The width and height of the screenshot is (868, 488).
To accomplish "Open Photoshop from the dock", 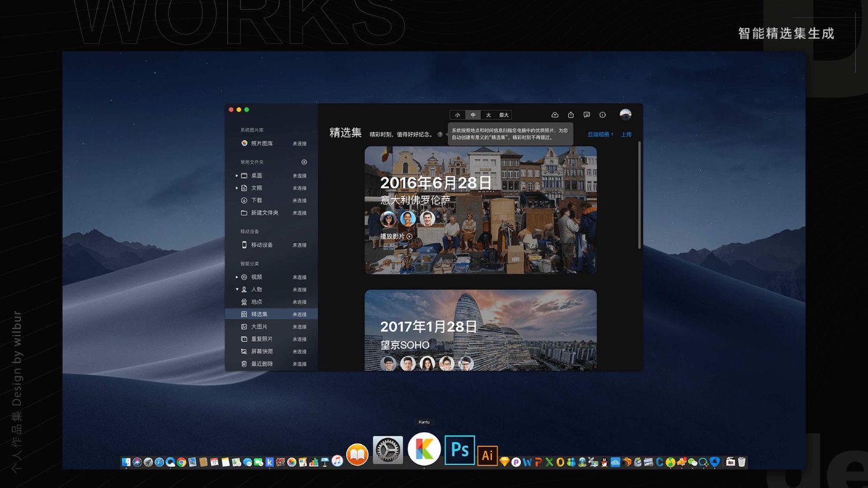I will (x=459, y=450).
